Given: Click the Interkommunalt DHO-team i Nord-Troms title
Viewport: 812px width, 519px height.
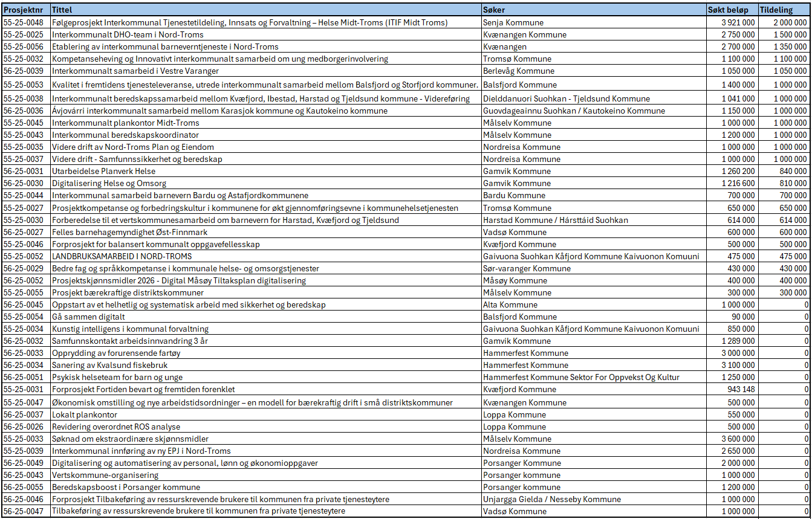Looking at the screenshot, I should click(x=128, y=34).
